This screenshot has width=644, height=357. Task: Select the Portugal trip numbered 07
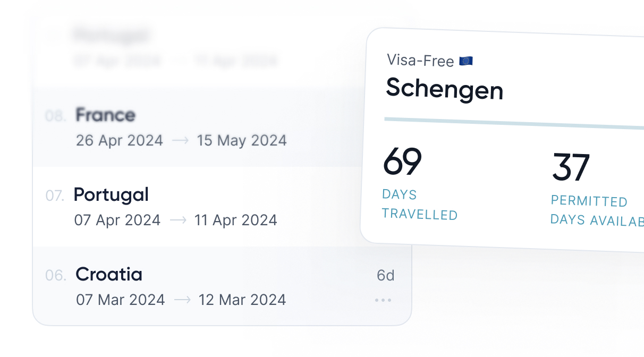(x=111, y=195)
